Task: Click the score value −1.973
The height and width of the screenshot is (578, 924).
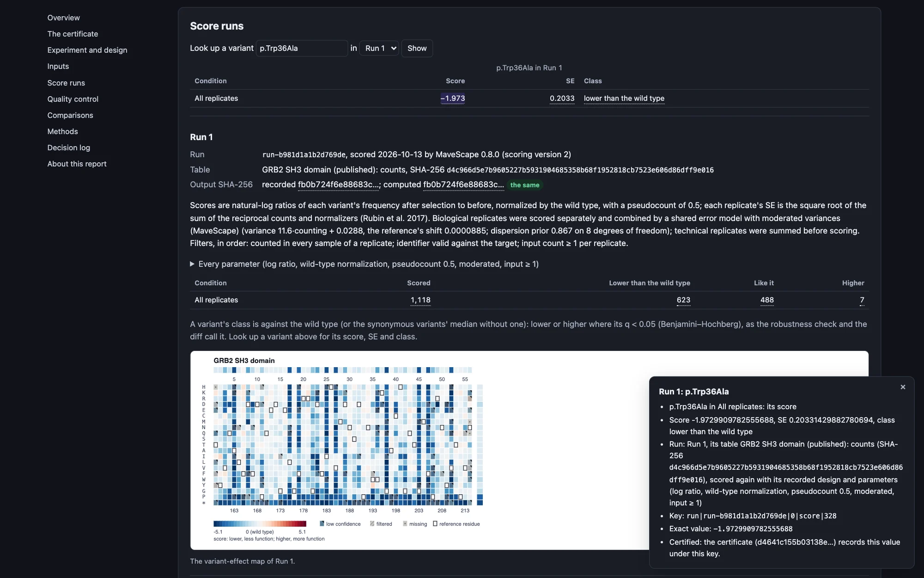Action: (x=453, y=98)
